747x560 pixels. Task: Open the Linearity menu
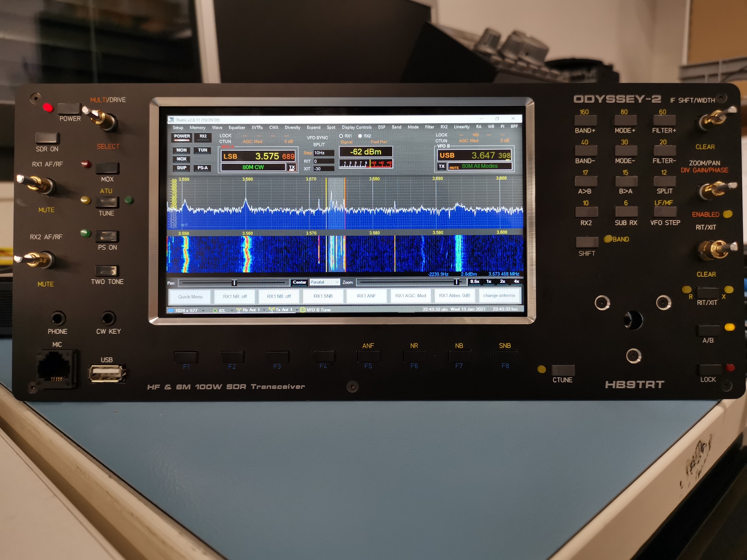[x=462, y=127]
